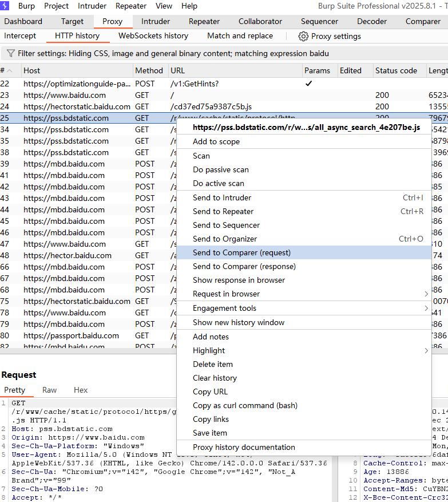Viewport: 448px width, 502px height.
Task: Open the Project menu
Action: (x=56, y=6)
